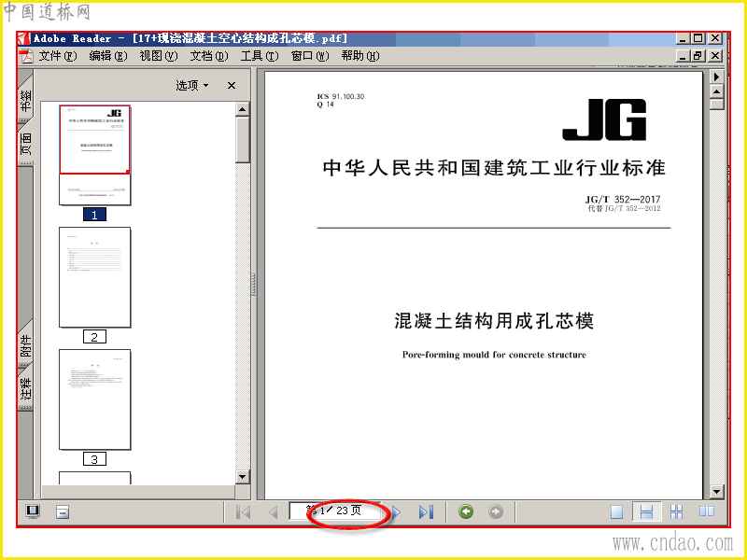Screen dimensions: 747x560
Task: Select continuous page layout icon
Action: tap(646, 512)
